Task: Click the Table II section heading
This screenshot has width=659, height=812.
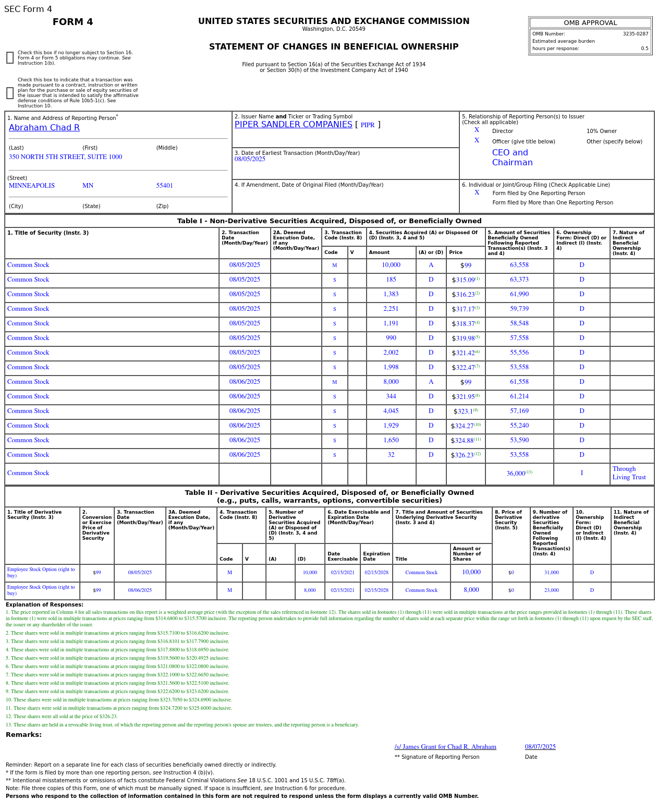Action: (329, 496)
